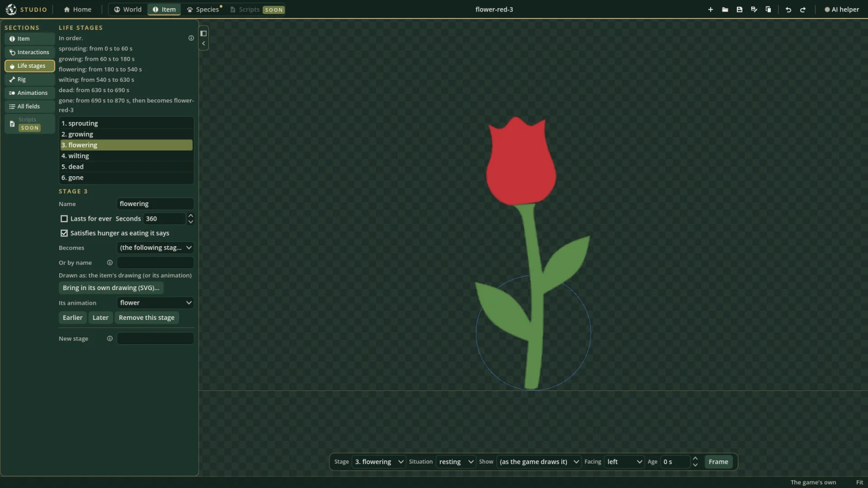Open the Animations section
This screenshot has width=868, height=488.
[30, 93]
